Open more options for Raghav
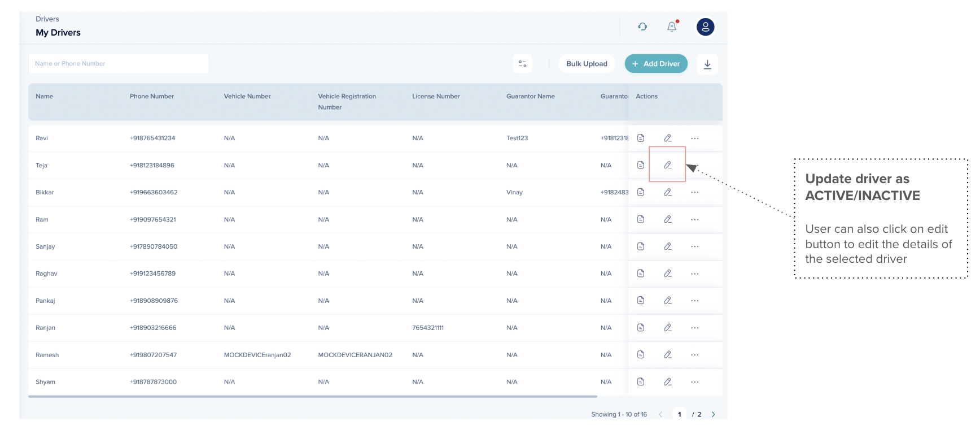This screenshot has height=425, width=980. [695, 274]
